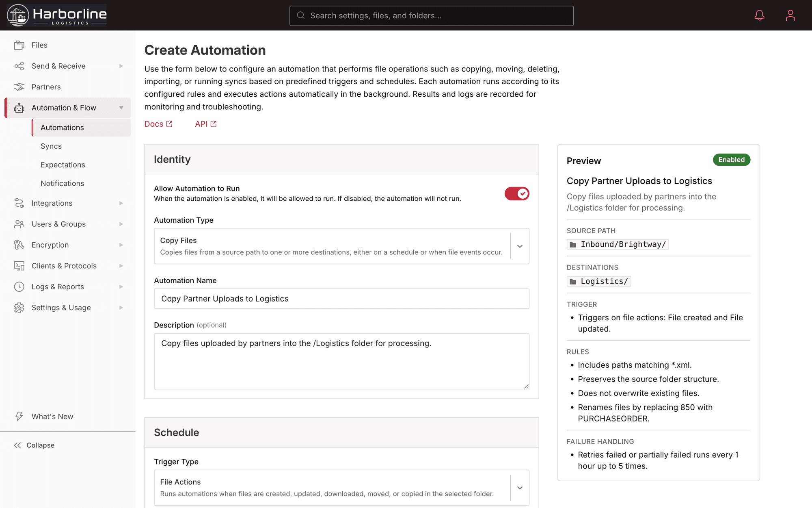
Task: Expand the Encryption submenu arrow
Action: click(x=121, y=245)
